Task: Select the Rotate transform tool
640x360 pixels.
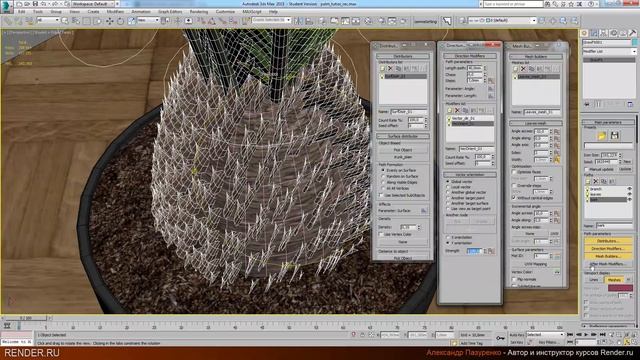Action: 120,21
